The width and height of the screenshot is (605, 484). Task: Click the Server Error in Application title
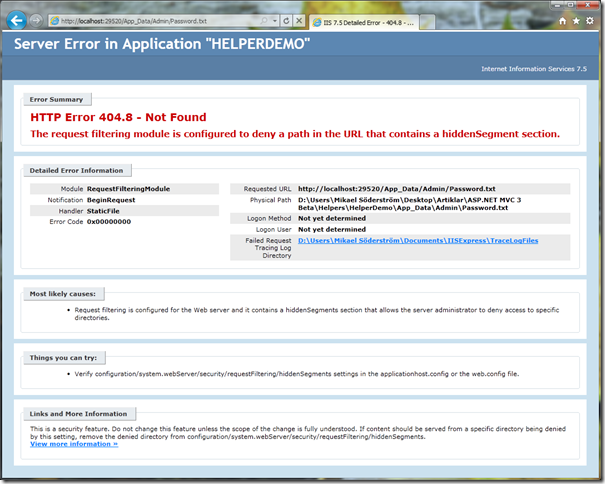[162, 44]
